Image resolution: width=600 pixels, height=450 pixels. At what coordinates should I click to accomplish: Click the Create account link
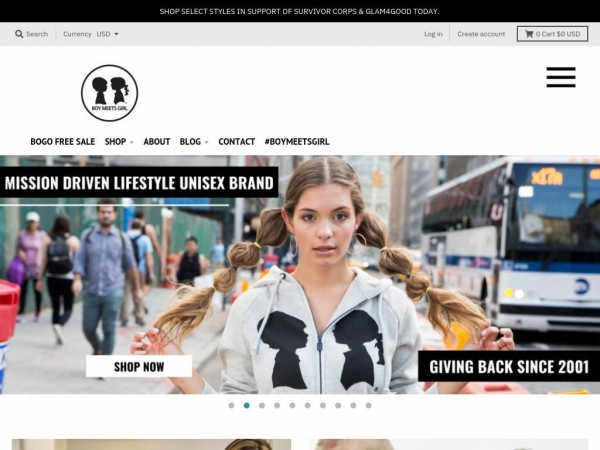click(481, 34)
